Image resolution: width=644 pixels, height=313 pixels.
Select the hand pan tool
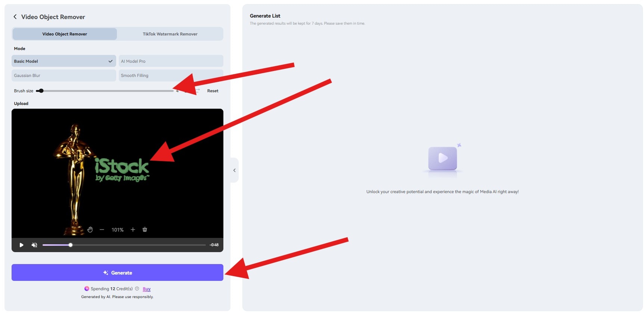tap(90, 229)
